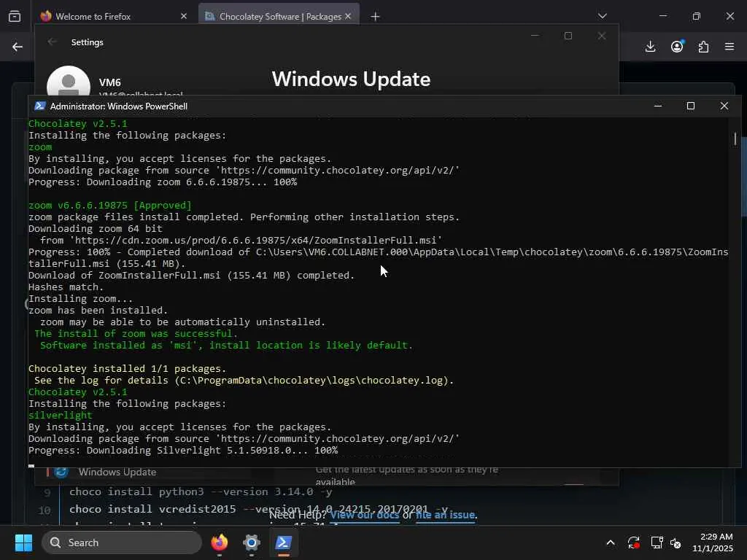
Task: Click the VM6 account name in Settings
Action: point(110,82)
